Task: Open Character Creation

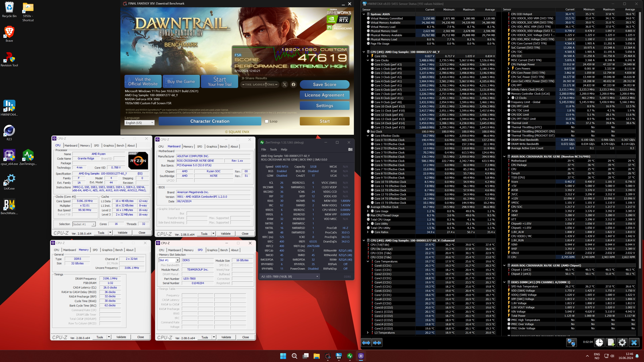Action: click(210, 121)
